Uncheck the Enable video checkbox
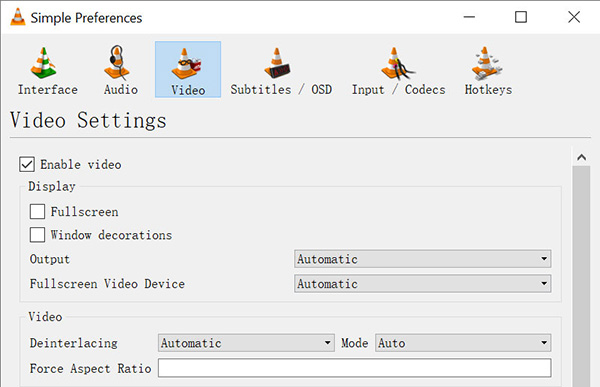The width and height of the screenshot is (600, 387). point(27,164)
